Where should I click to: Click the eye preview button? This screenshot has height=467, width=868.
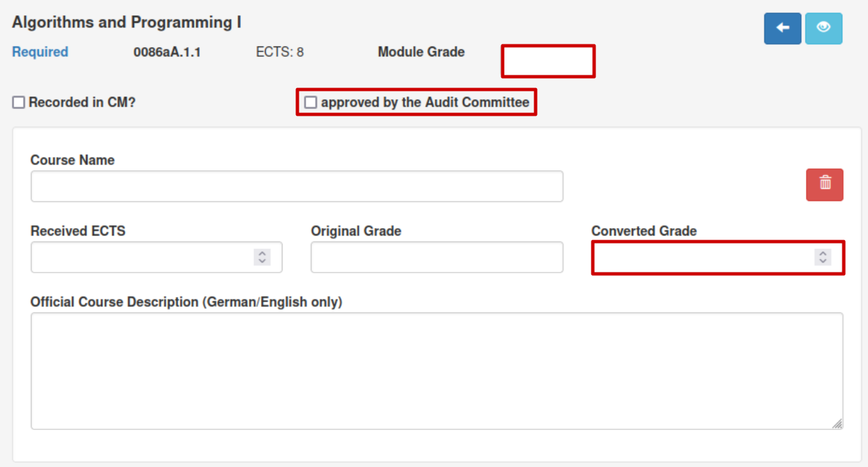click(824, 28)
